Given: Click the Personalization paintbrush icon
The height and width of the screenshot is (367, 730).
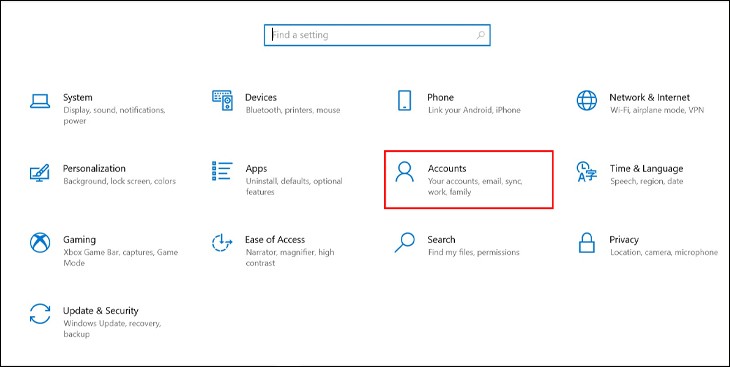Looking at the screenshot, I should click(40, 172).
